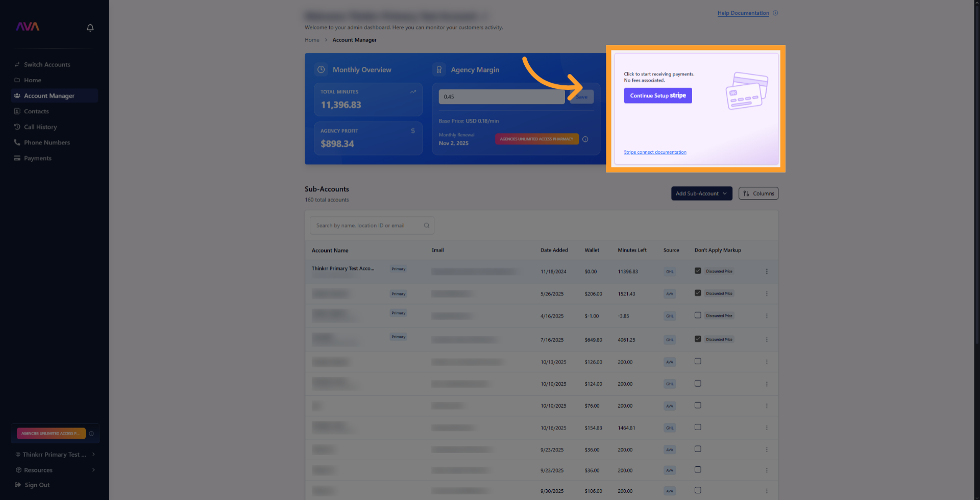Open row menu for $106.00 wallet account
Screen dimensions: 980x500
coord(767,491)
